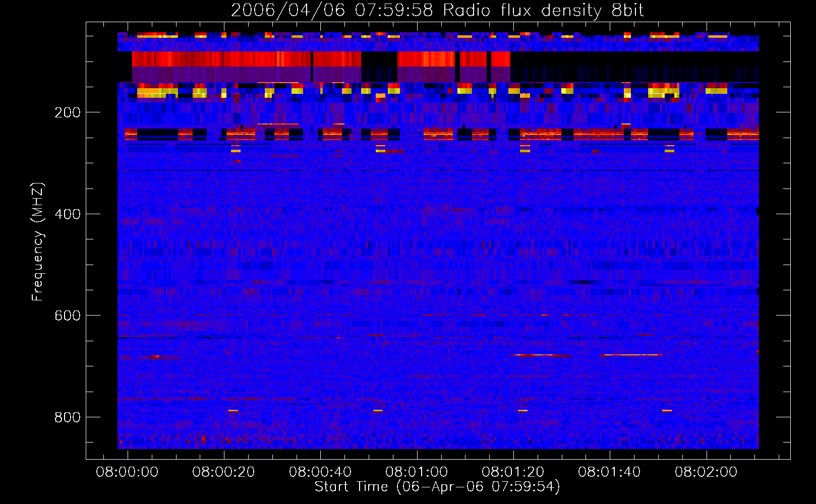
Task: Click the 400 frequency tick label
Action: coord(68,214)
